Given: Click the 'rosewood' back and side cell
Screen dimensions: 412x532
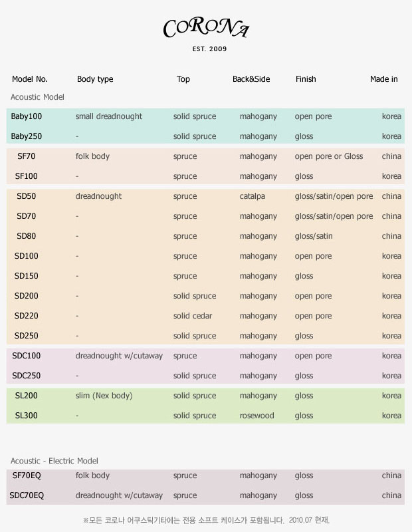Looking at the screenshot, I should tap(257, 416).
